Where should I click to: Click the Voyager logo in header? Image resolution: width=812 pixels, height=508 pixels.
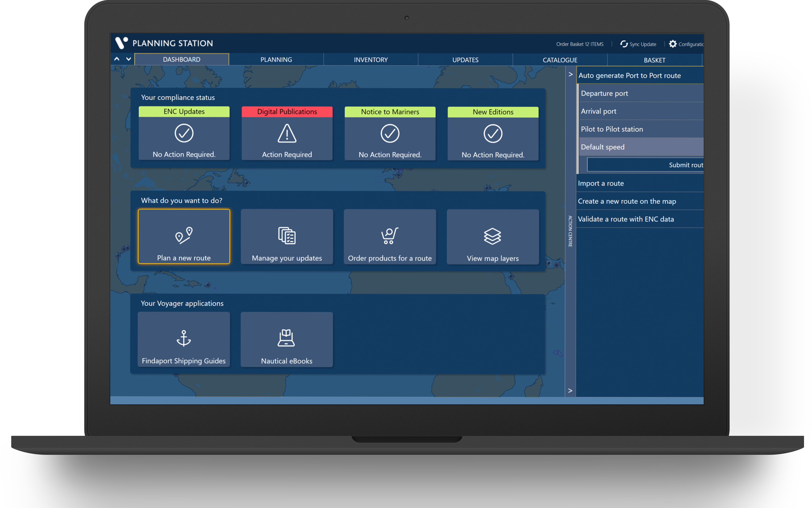click(121, 43)
